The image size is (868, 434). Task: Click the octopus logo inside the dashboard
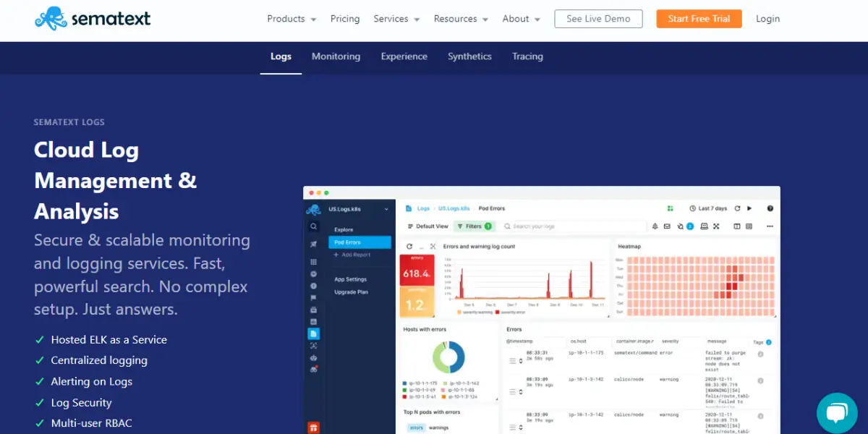pyautogui.click(x=313, y=210)
